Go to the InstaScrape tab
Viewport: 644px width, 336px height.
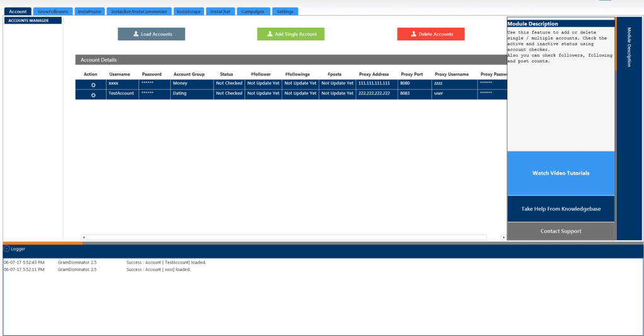pyautogui.click(x=188, y=11)
